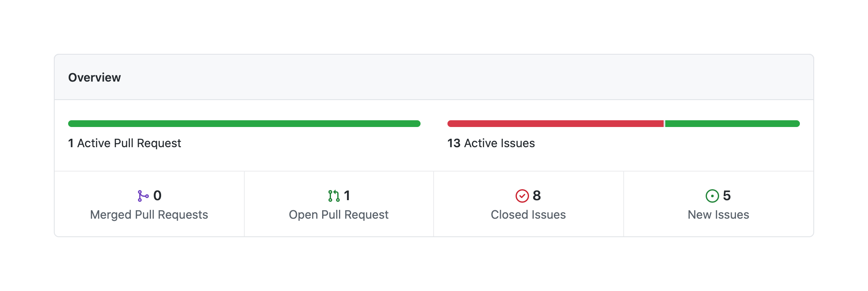The width and height of the screenshot is (868, 291).
Task: Click the merged pull requests count 0
Action: [157, 196]
